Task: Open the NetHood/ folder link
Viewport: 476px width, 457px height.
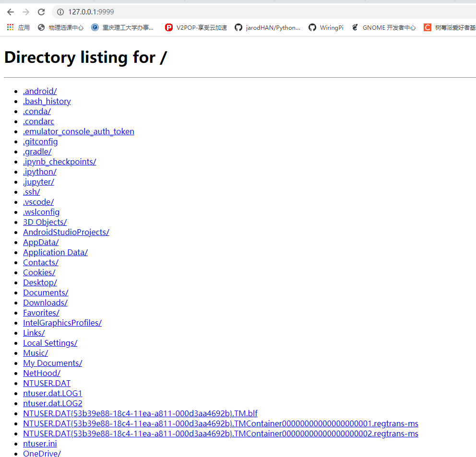Action: coord(42,373)
